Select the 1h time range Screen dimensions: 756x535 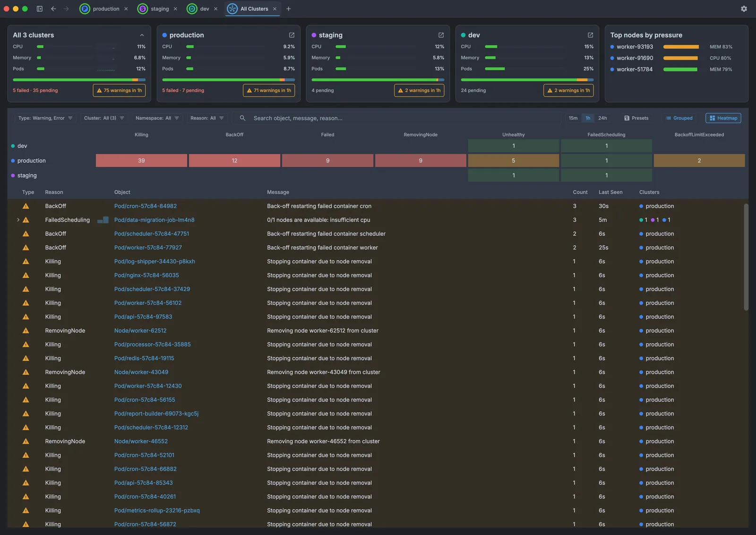(588, 118)
